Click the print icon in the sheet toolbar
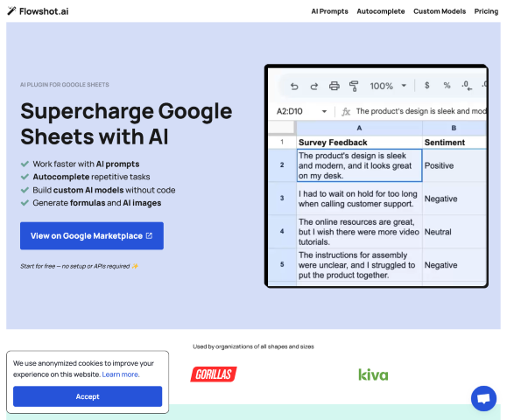Image resolution: width=507 pixels, height=420 pixels. click(x=334, y=87)
